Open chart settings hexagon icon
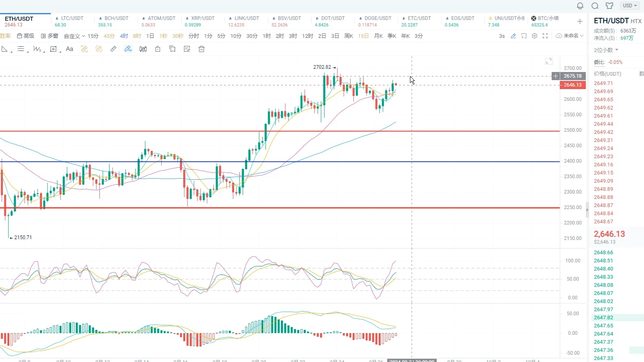 pos(534,36)
